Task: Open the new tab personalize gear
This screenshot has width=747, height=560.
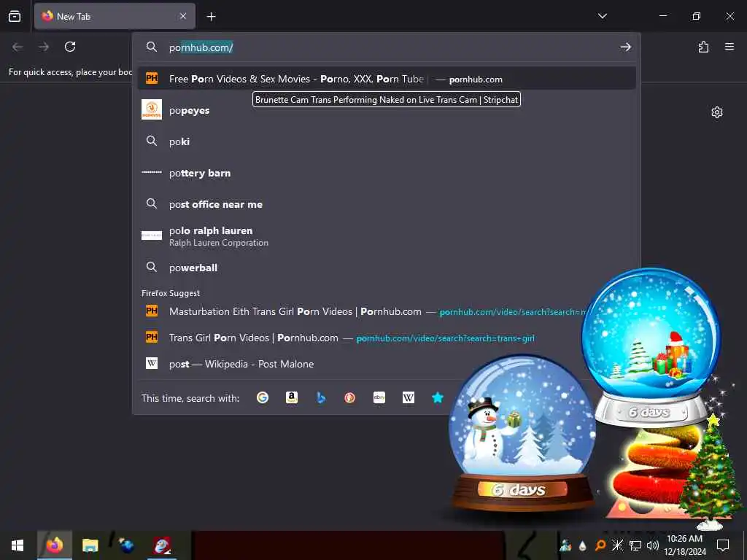Action: [717, 112]
